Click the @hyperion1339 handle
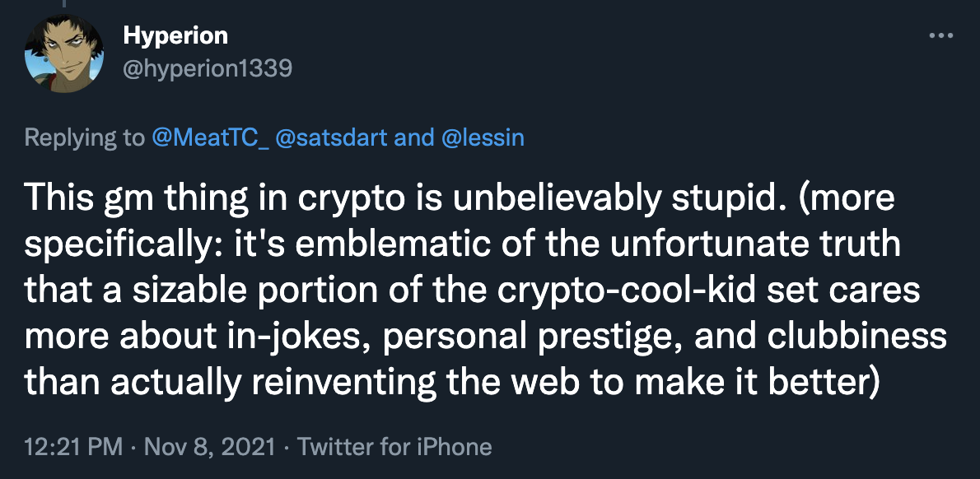The height and width of the screenshot is (479, 980). click(207, 68)
